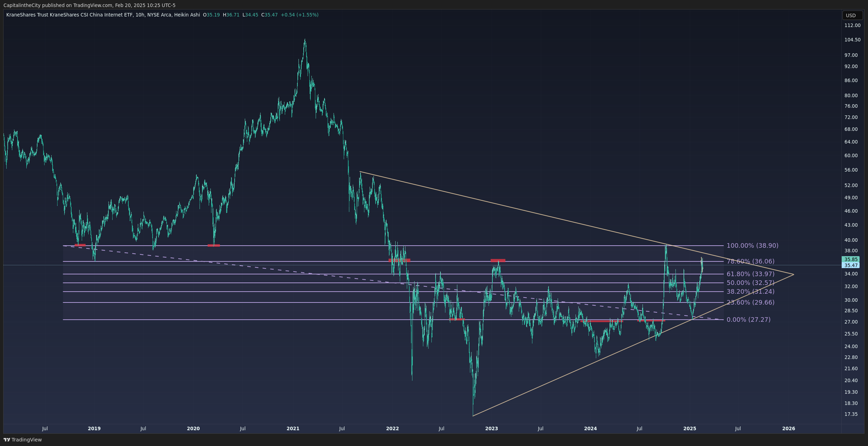Click the C35.47 close value in header
Viewport: 868px width, 446px height.
click(269, 15)
